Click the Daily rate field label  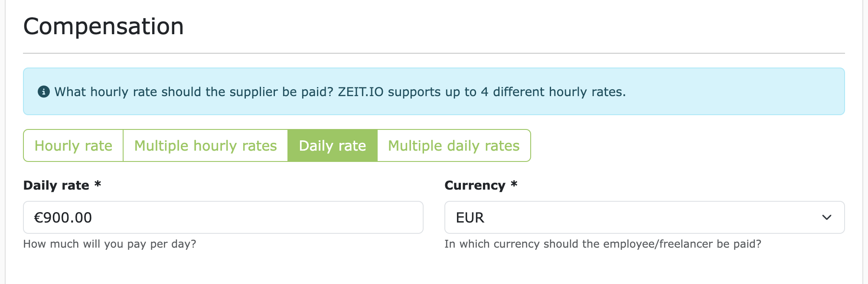click(55, 185)
